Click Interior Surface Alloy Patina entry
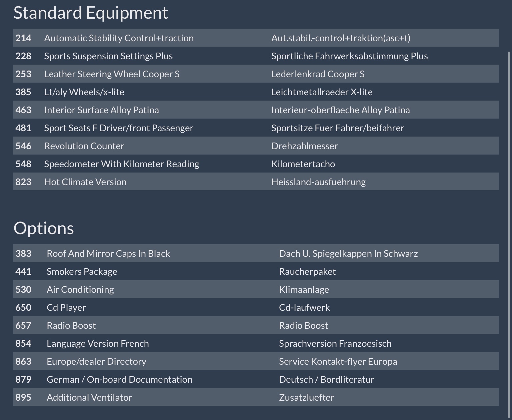This screenshot has height=420, width=512. coord(101,110)
